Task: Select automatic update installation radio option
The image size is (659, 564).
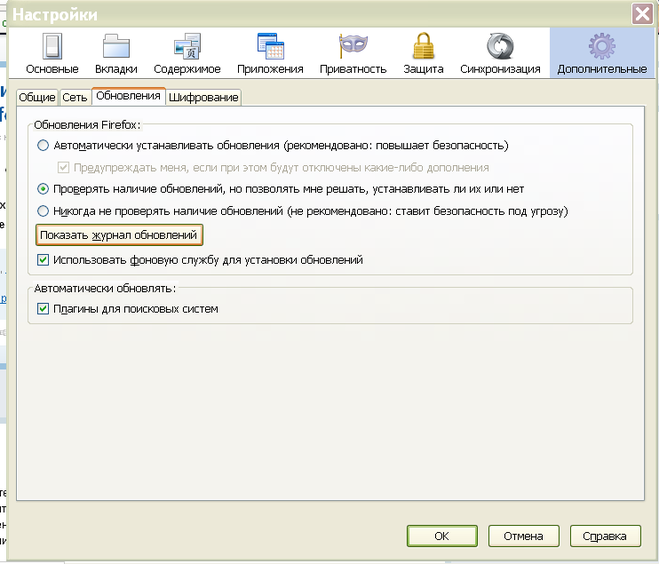Action: point(43,146)
